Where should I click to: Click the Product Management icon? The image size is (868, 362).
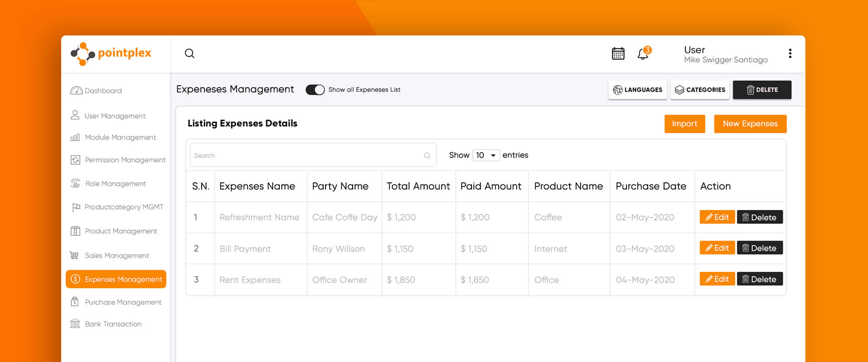tap(75, 231)
